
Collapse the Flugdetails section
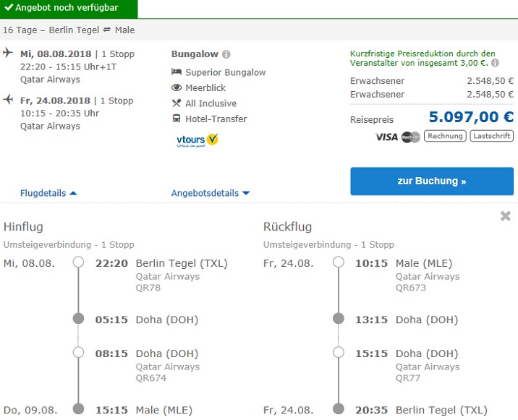tap(48, 193)
